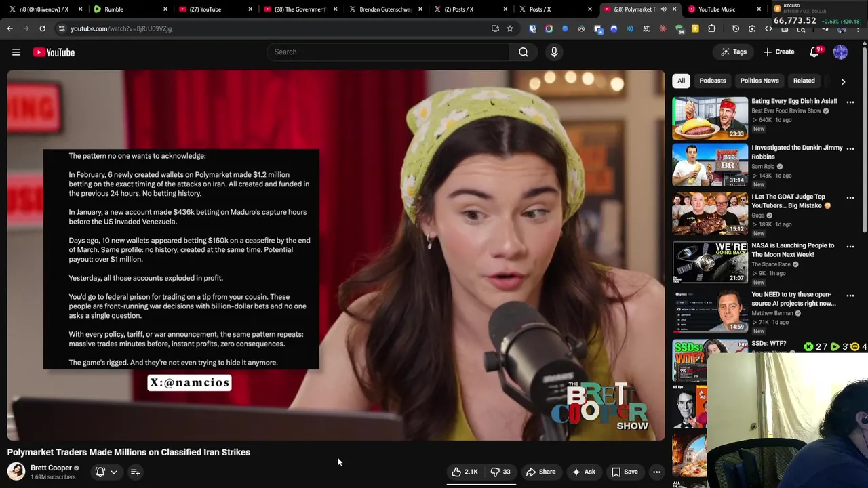Start voice search with microphone icon
The image size is (868, 488).
click(x=554, y=52)
